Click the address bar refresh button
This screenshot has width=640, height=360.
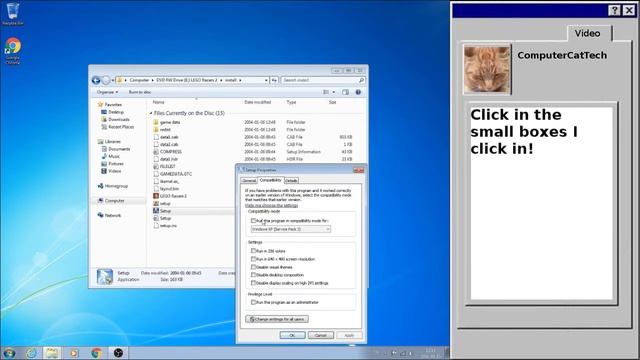pyautogui.click(x=274, y=80)
